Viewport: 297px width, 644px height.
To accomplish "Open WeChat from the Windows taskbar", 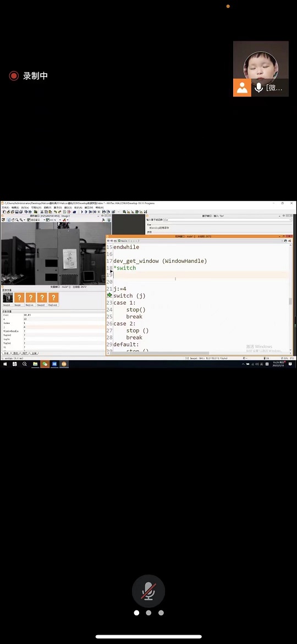I will [x=45, y=364].
